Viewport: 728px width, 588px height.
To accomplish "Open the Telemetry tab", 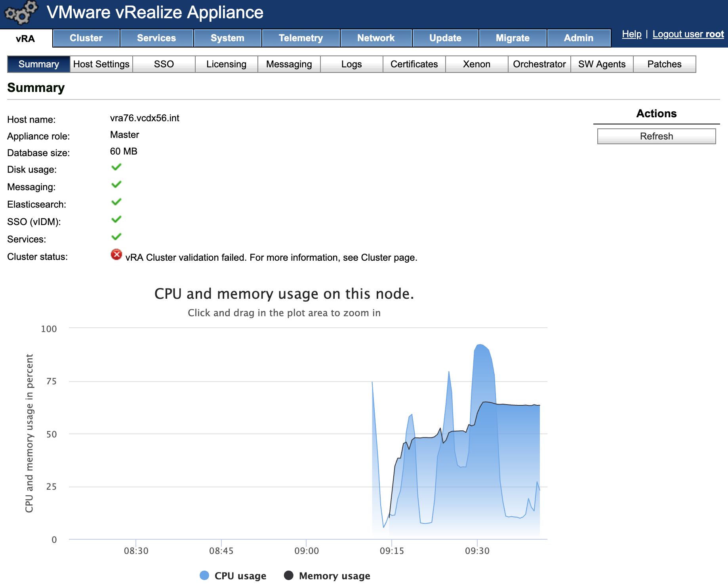I will pos(301,38).
